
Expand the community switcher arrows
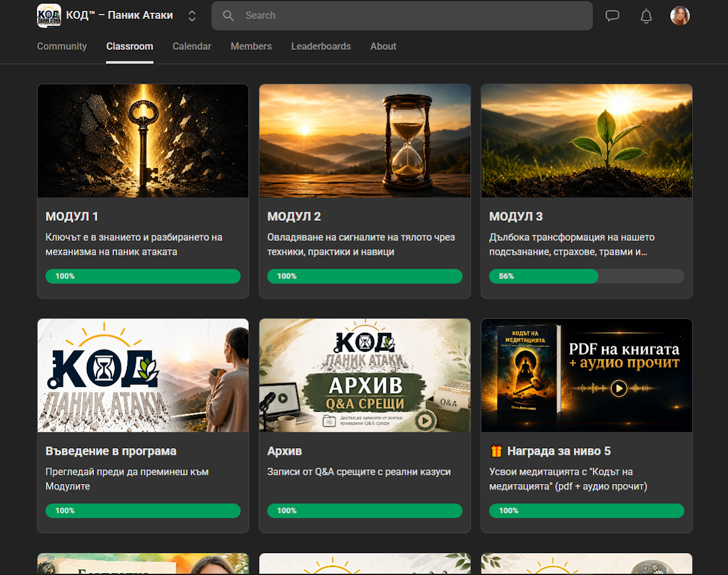pyautogui.click(x=192, y=16)
